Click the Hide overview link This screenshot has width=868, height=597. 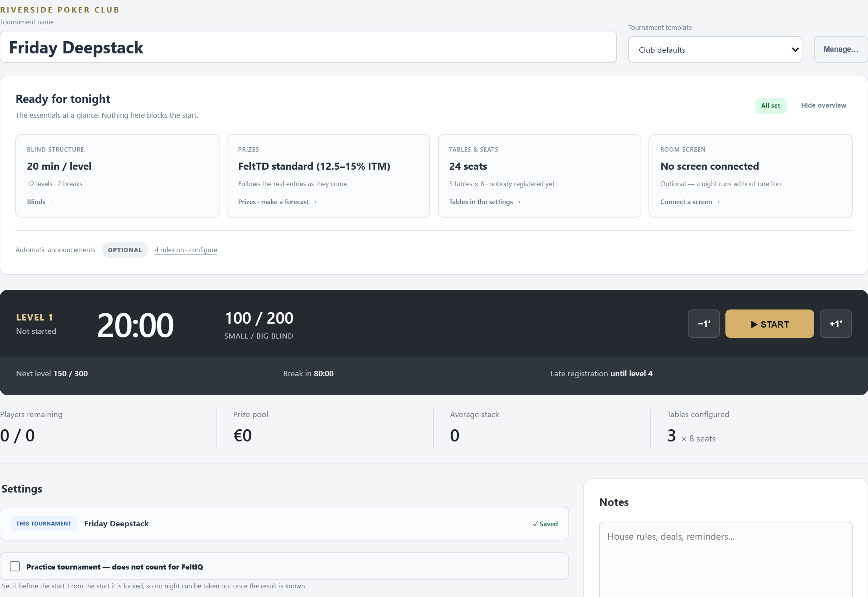click(x=824, y=105)
